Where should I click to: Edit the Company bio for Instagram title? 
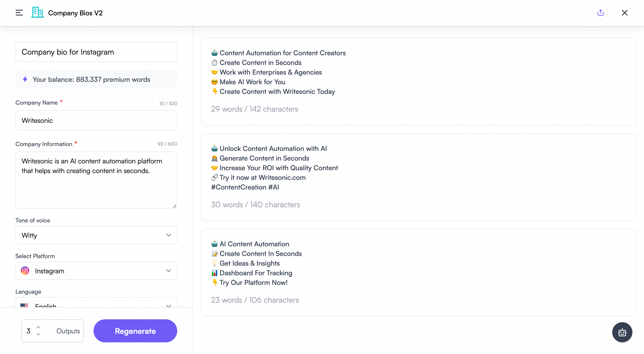(x=96, y=52)
